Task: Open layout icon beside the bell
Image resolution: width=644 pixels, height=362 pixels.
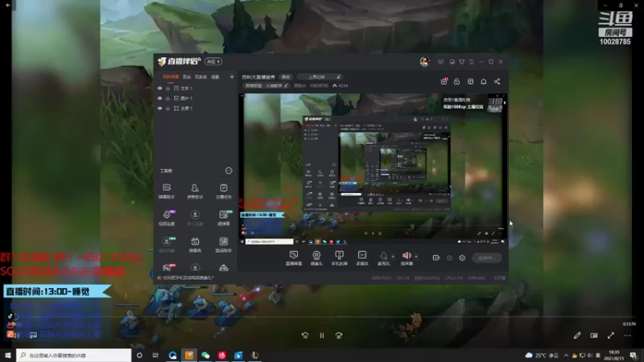Action: pos(470,81)
